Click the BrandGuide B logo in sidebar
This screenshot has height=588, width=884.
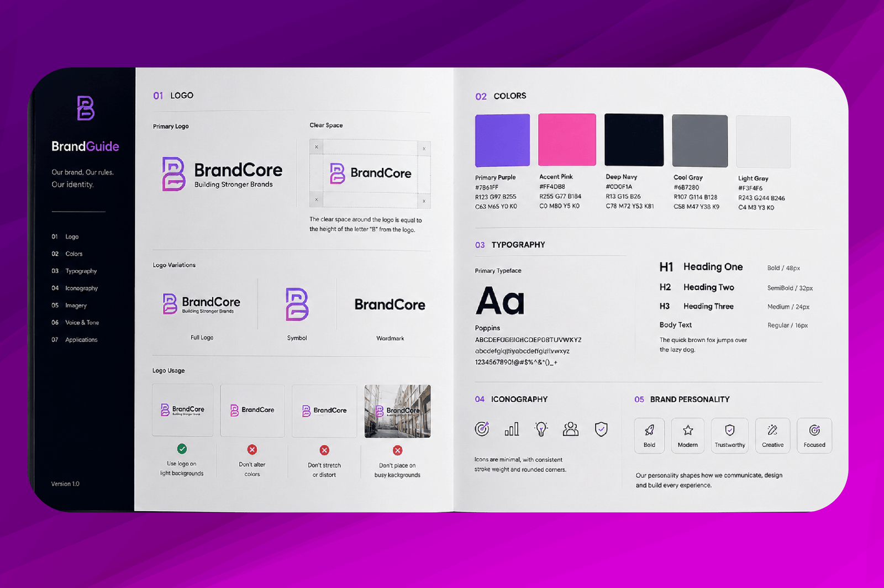(x=86, y=108)
